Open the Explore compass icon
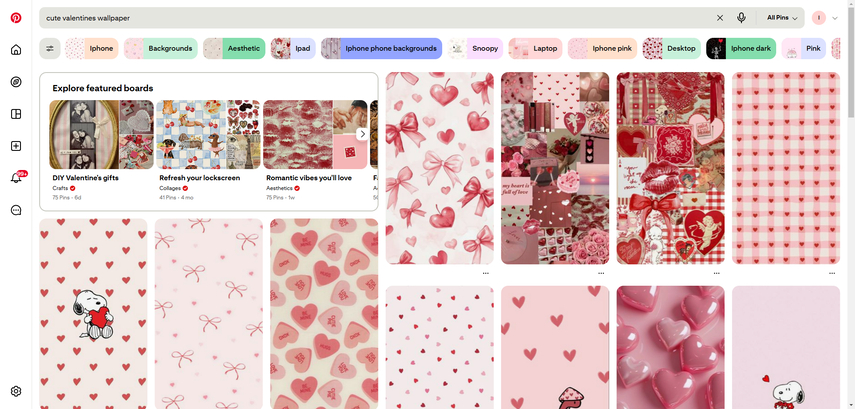This screenshot has width=855, height=409. (x=16, y=82)
